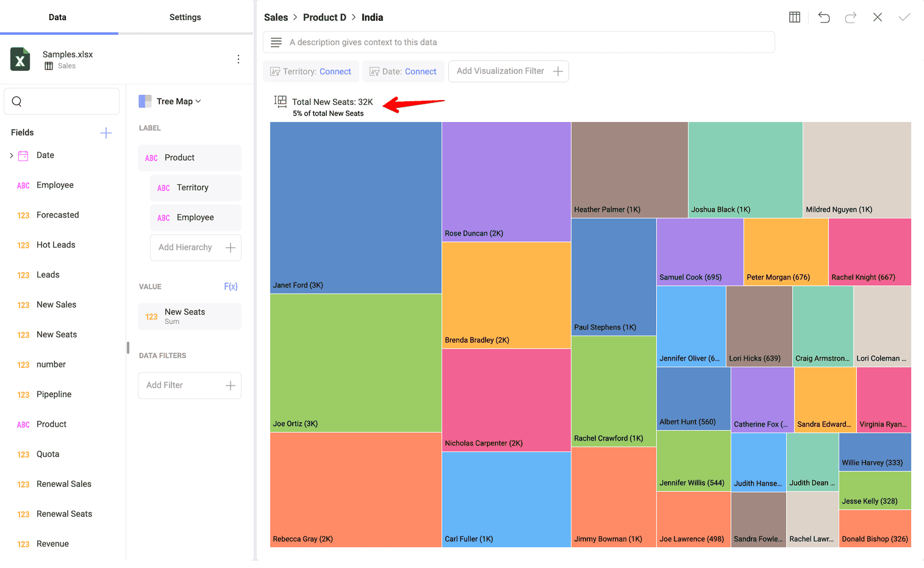
Task: Select the Pipepline field
Action: 54,394
